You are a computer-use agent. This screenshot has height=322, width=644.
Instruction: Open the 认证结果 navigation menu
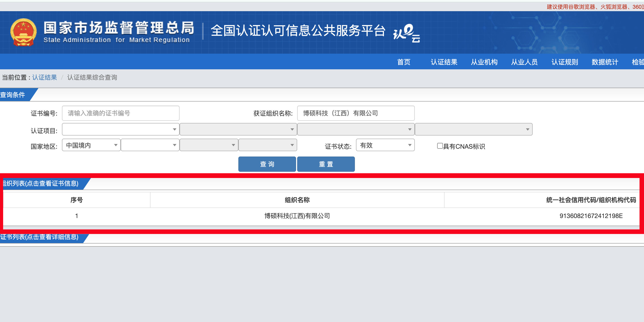(x=444, y=62)
